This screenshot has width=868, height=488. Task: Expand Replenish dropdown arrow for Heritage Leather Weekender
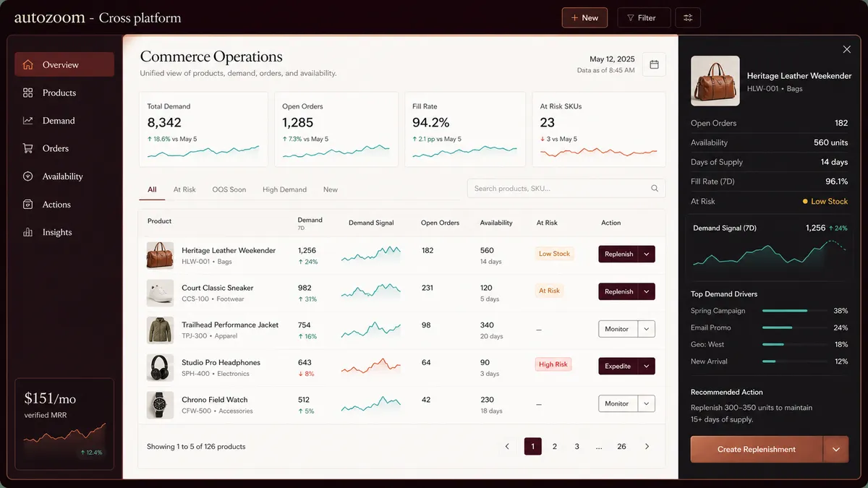click(x=647, y=254)
